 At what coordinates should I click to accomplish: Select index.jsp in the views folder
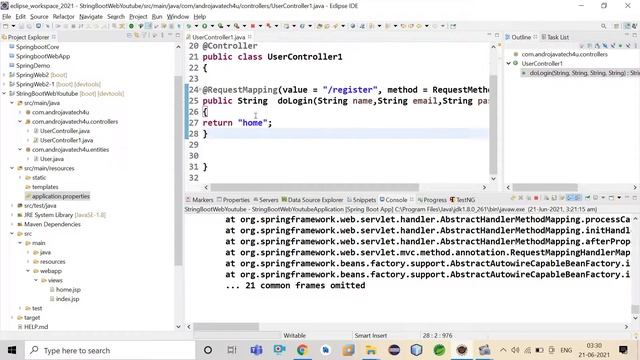pyautogui.click(x=64, y=299)
